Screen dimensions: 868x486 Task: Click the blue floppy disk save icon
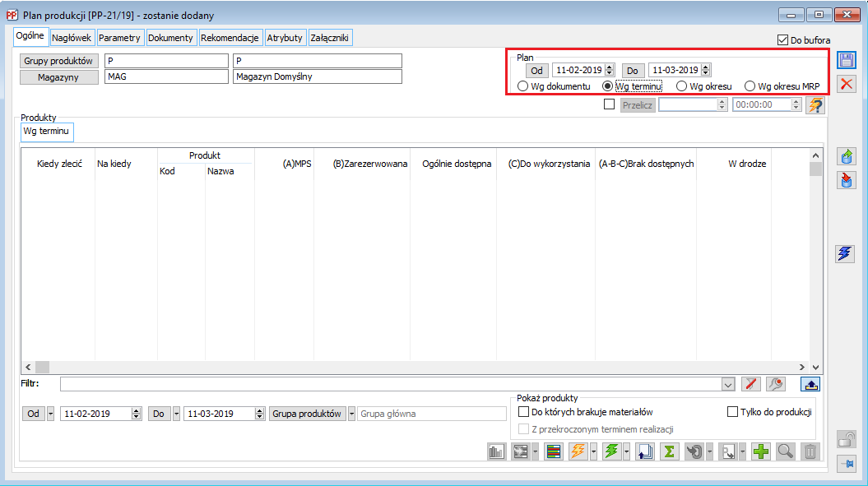coord(847,60)
